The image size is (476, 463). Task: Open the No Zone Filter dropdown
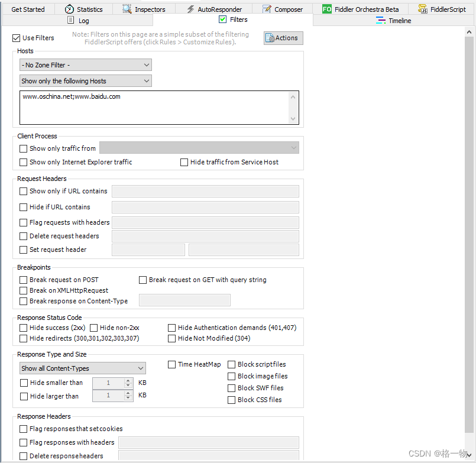(x=86, y=65)
